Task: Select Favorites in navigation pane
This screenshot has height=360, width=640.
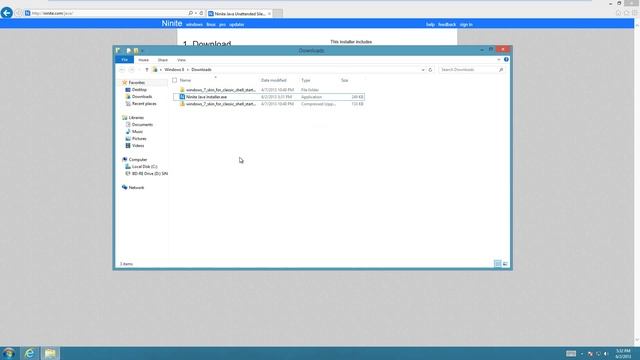Action: pyautogui.click(x=136, y=83)
